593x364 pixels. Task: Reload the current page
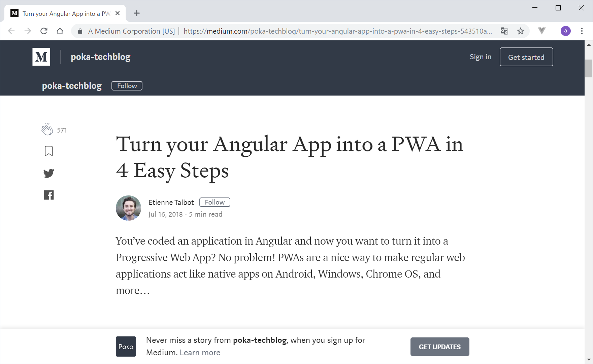coord(44,31)
